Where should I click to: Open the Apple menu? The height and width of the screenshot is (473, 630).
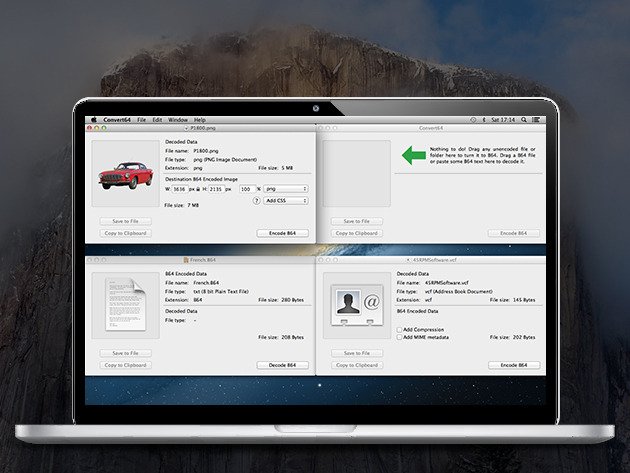coord(94,119)
